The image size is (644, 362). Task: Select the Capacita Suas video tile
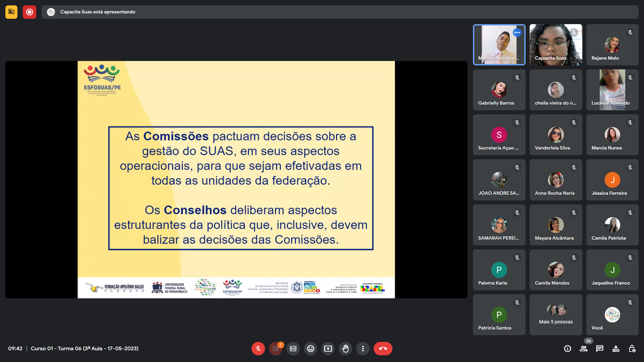[x=556, y=45]
